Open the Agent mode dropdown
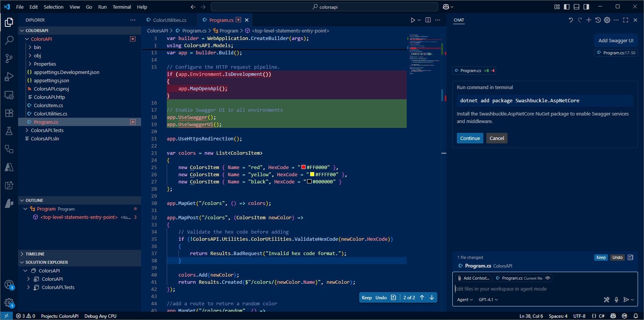644x320 pixels. [465, 300]
